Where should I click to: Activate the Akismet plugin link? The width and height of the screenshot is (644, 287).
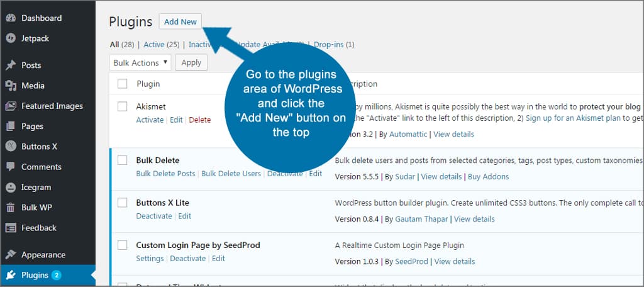coord(150,120)
